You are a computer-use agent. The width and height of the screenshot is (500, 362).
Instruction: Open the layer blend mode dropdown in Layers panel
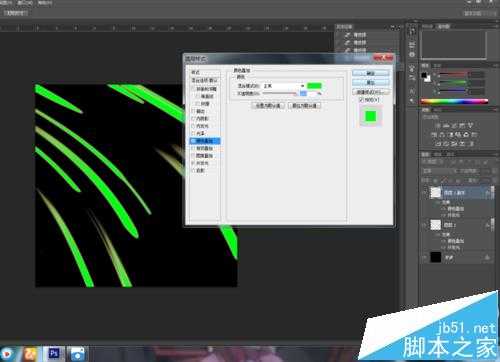[436, 171]
